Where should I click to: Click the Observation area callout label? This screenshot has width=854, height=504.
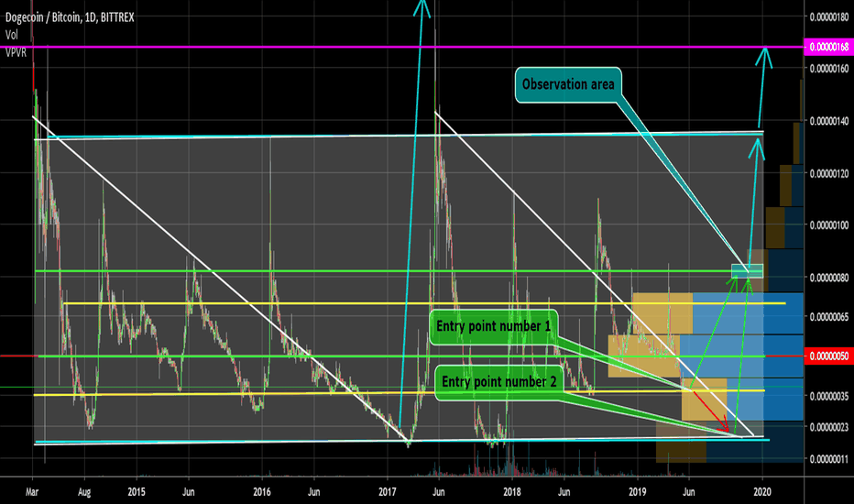(568, 84)
